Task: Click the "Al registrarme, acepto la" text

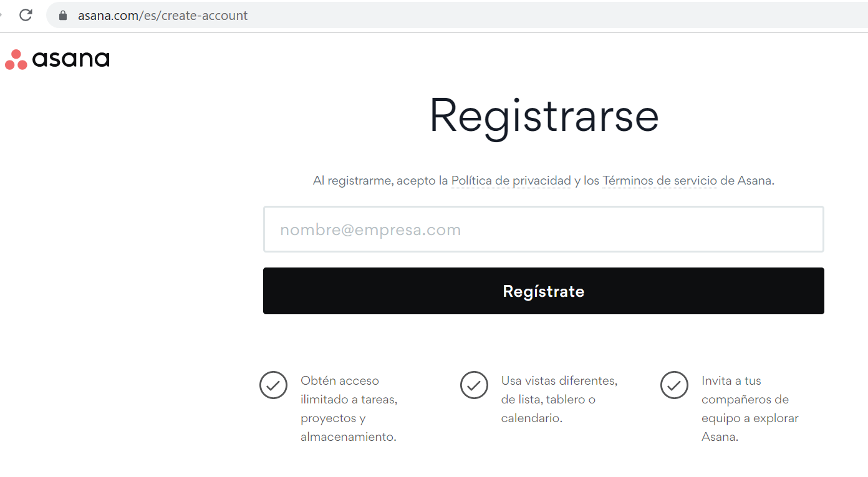Action: tap(380, 181)
